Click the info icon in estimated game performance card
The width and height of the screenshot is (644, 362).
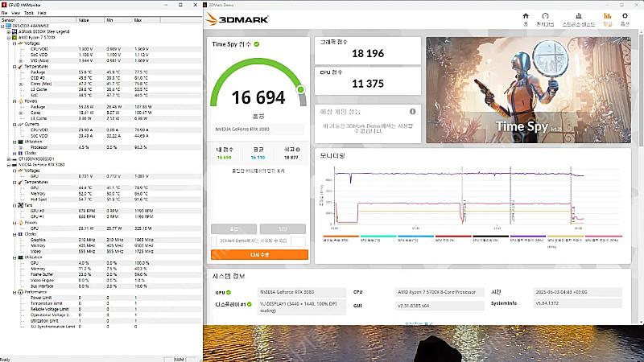click(412, 111)
